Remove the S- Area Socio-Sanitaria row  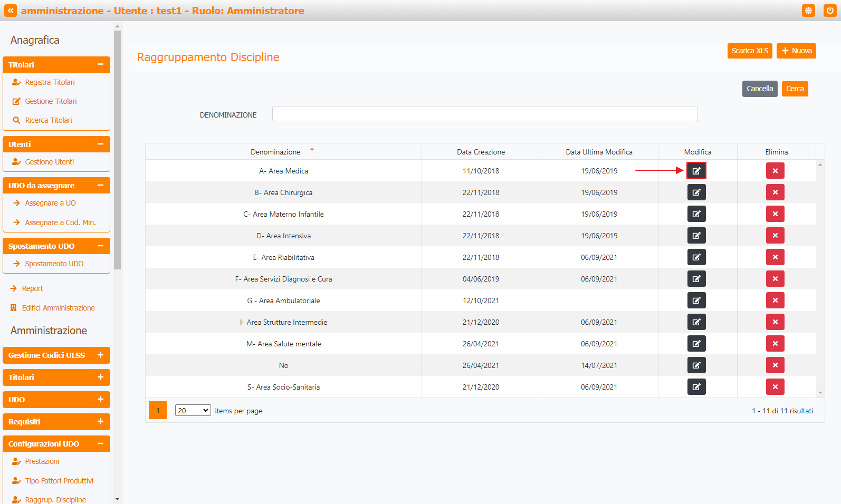(775, 387)
